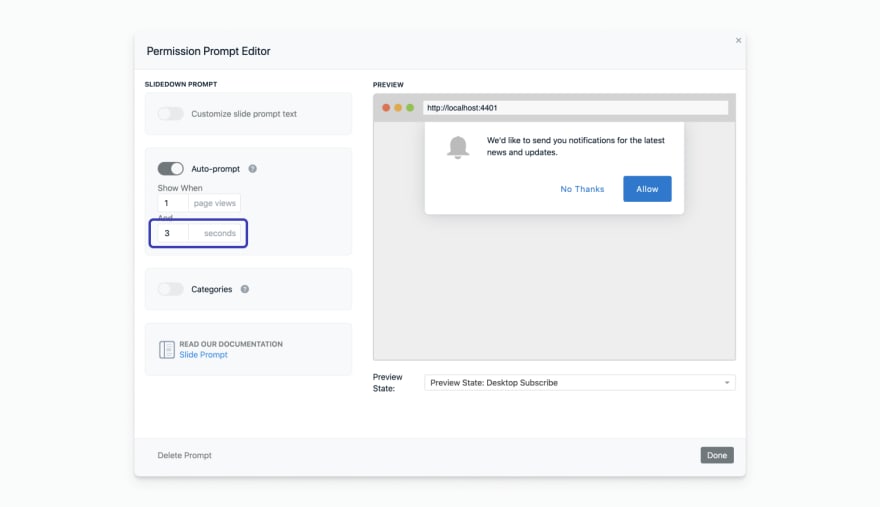The height and width of the screenshot is (507, 880).
Task: Click Allow in the preview prompt
Action: point(647,189)
